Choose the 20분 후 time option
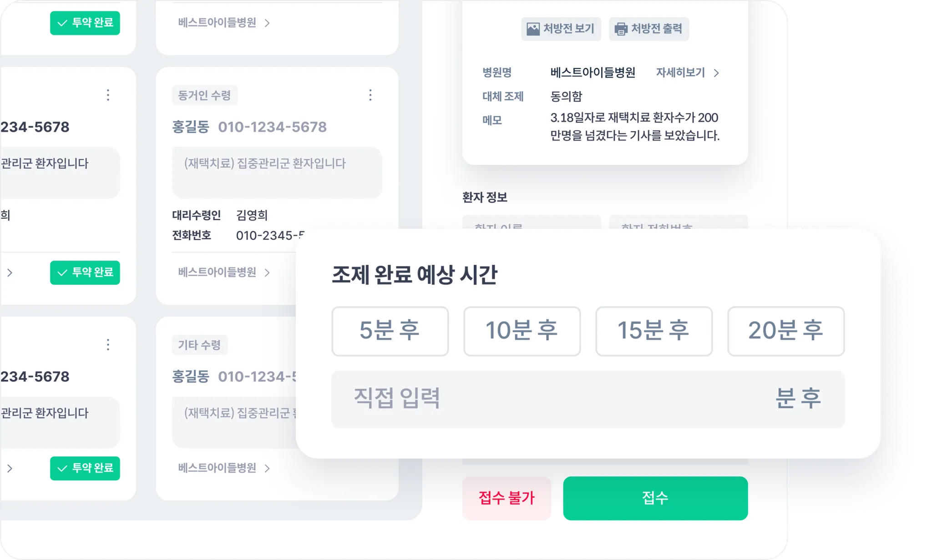The height and width of the screenshot is (560, 932). point(786,331)
